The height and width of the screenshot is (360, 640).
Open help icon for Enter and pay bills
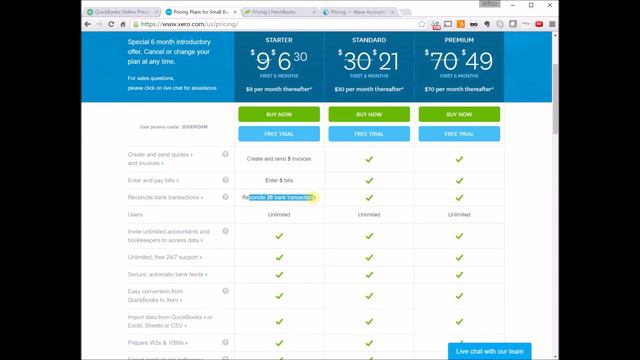pyautogui.click(x=225, y=180)
